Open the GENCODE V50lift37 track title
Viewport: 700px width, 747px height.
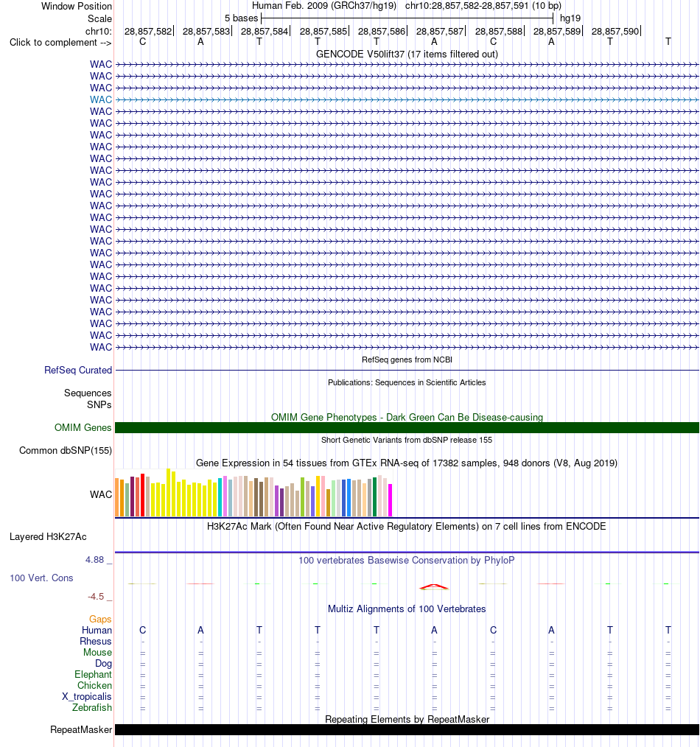point(407,55)
